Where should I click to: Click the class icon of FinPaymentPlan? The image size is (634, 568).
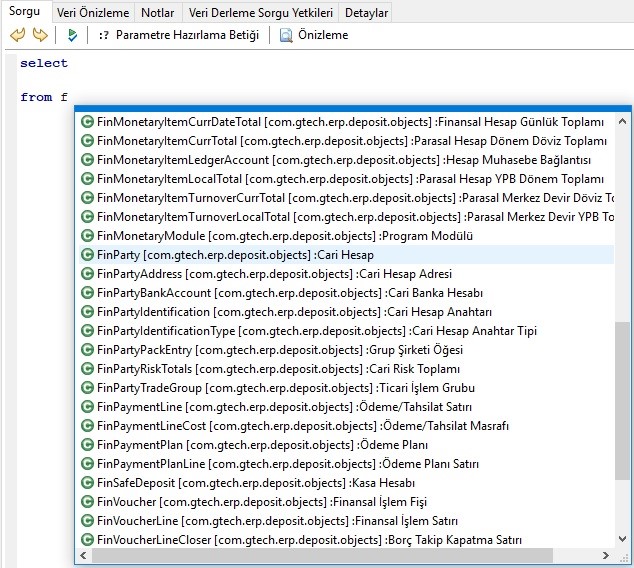tap(88, 445)
